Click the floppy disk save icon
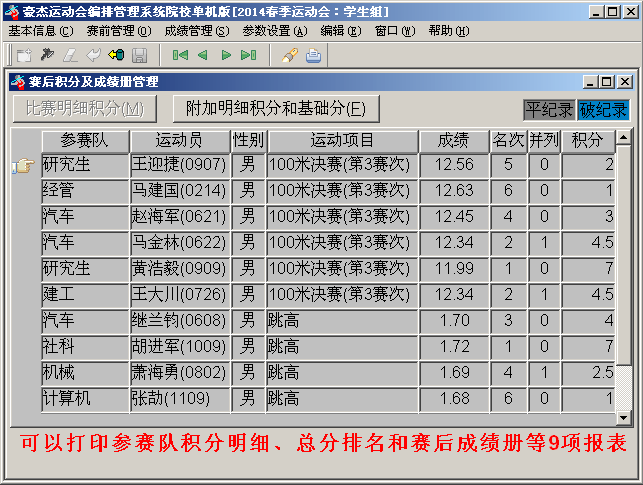Viewport: 643px width, 485px height. (x=139, y=55)
